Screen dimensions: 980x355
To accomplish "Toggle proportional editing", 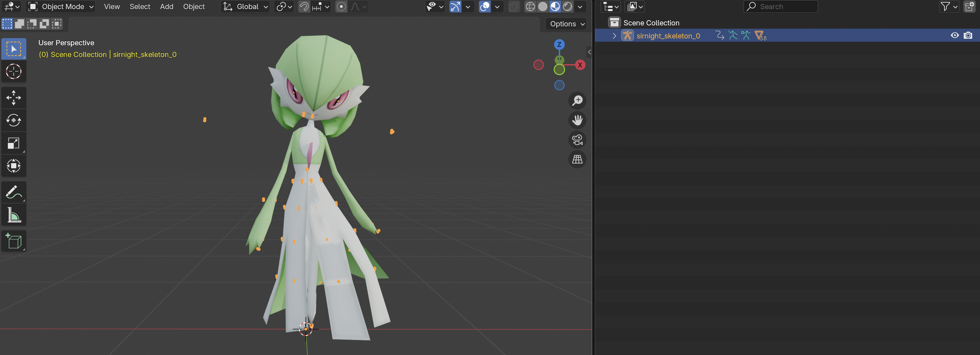I will pyautogui.click(x=341, y=7).
